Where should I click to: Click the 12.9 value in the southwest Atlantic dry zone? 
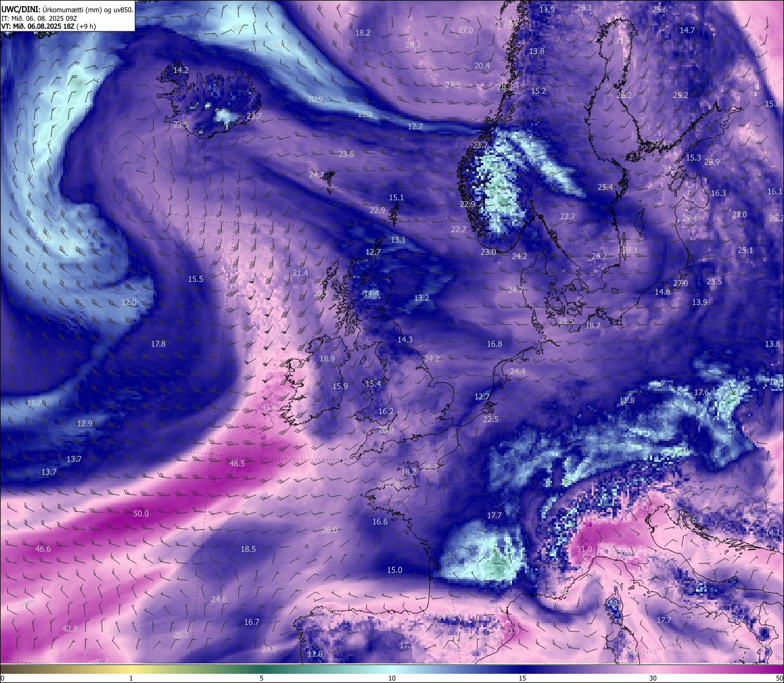coord(85,423)
